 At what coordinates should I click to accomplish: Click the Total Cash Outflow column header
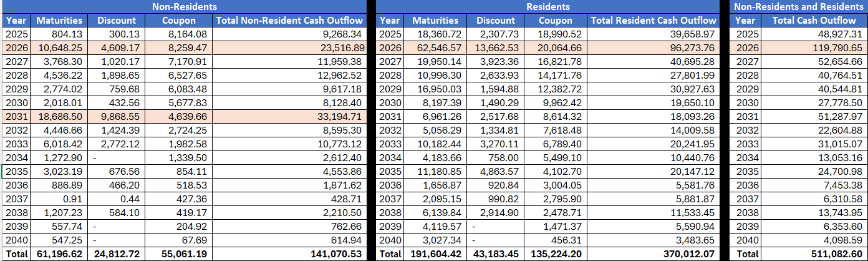813,21
